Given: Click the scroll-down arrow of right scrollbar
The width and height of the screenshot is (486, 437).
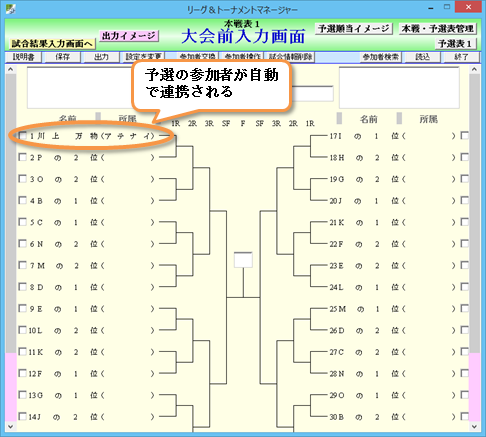Looking at the screenshot, I should [474, 426].
